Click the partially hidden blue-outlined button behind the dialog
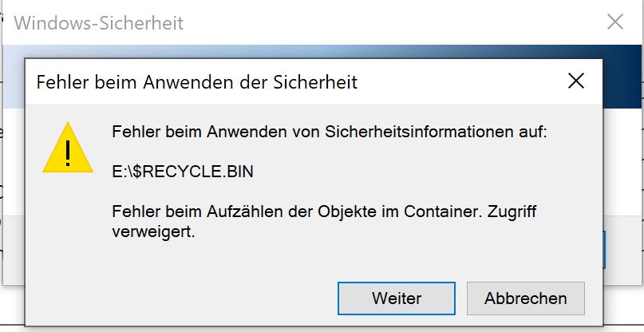Screen dimensions: 644x332 pos(603,249)
